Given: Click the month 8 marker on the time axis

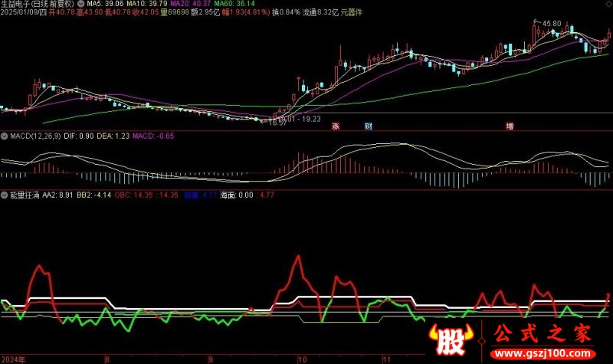Looking at the screenshot, I should click(107, 359).
